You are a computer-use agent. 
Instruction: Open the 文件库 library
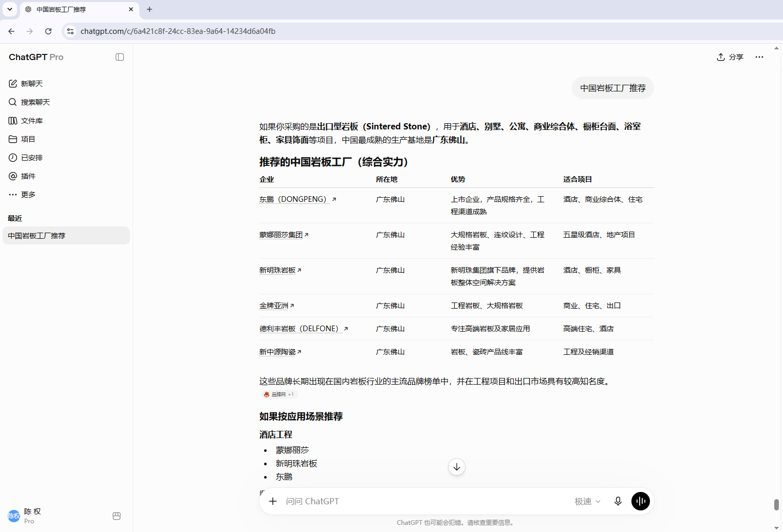pyautogui.click(x=66, y=121)
